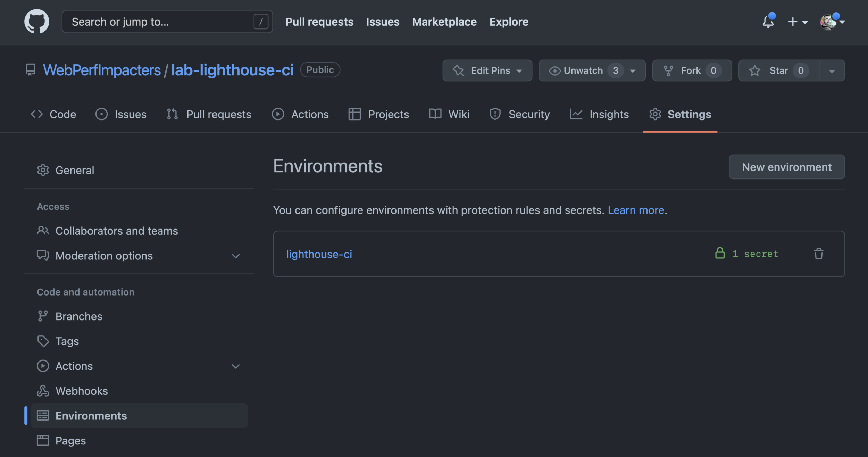868x457 pixels.
Task: Open Collaborators and teams settings
Action: (116, 231)
